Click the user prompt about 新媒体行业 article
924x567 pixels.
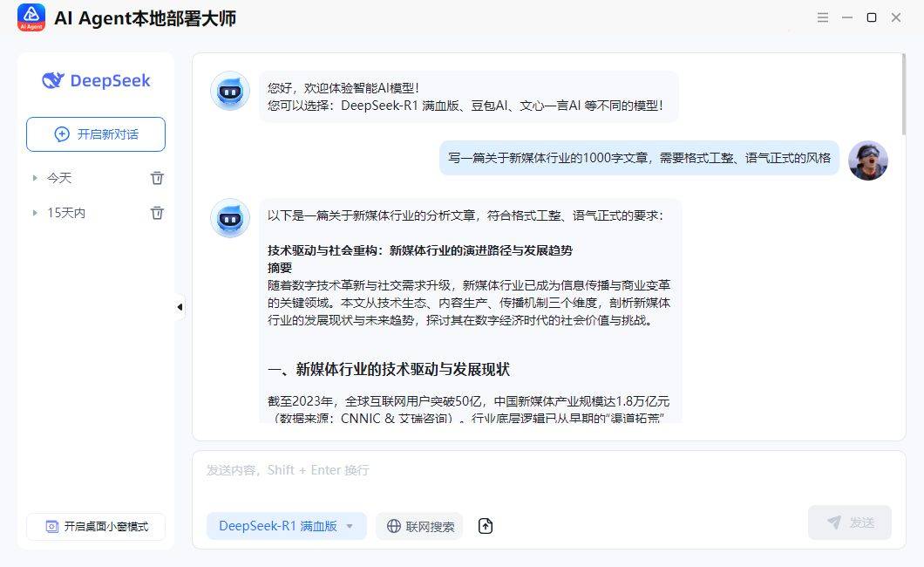639,158
